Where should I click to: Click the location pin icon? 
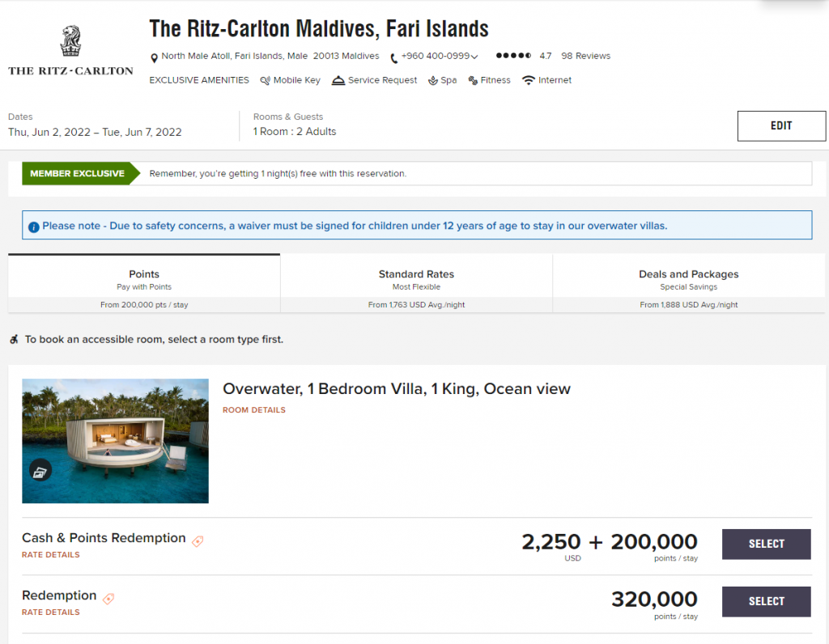(x=155, y=57)
